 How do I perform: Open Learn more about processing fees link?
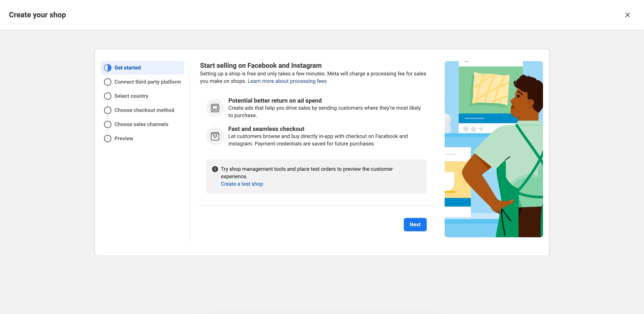(287, 81)
